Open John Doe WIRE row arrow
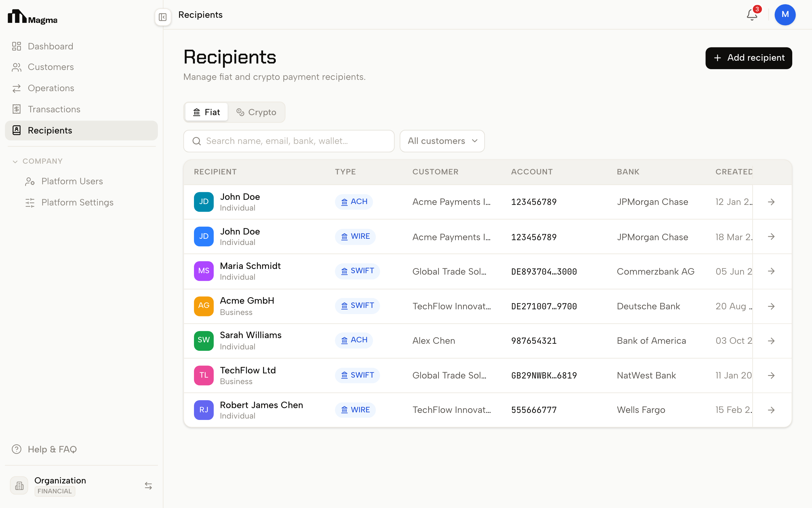The height and width of the screenshot is (508, 812). [x=771, y=237]
